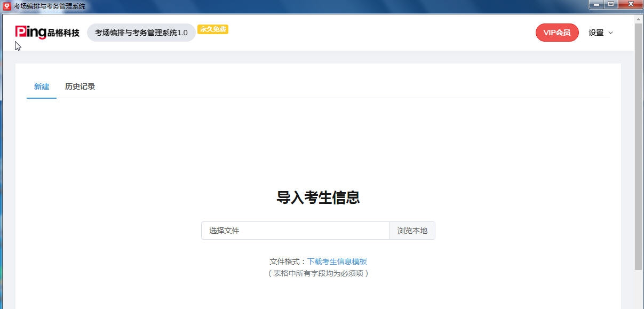Image resolution: width=644 pixels, height=309 pixels.
Task: Minimize the 考场编排与考务管理系统 window
Action: pyautogui.click(x=598, y=5)
